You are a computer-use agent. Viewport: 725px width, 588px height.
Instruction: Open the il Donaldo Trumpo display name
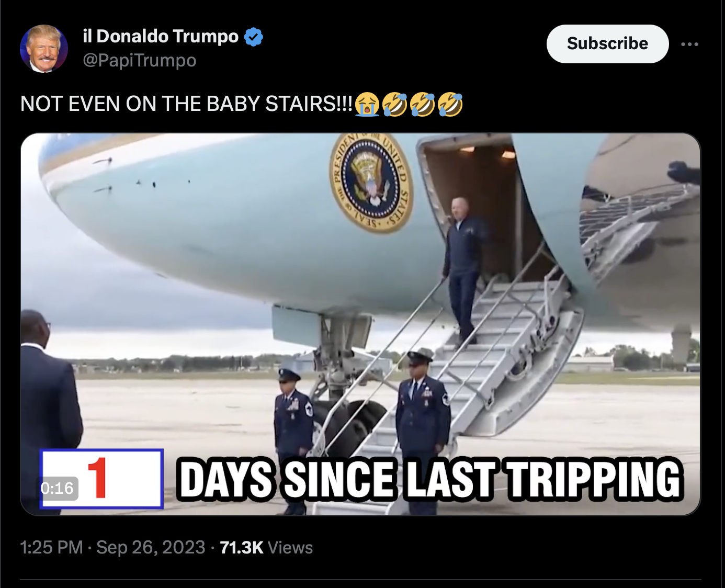coord(161,36)
